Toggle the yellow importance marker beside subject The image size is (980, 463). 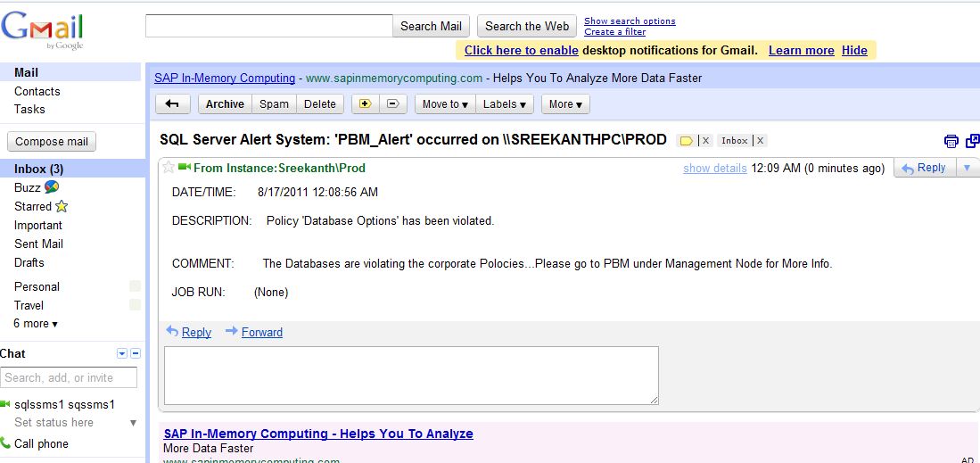pyautogui.click(x=686, y=140)
